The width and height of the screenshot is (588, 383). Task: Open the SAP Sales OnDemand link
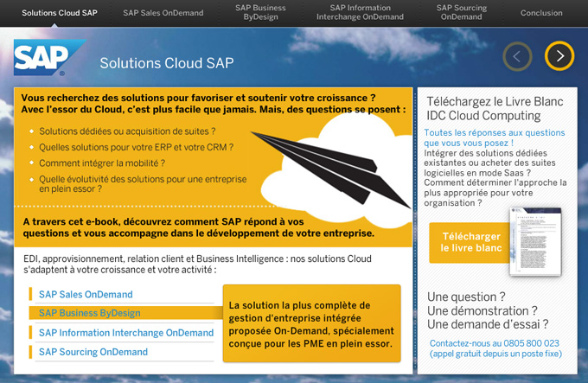(x=86, y=295)
